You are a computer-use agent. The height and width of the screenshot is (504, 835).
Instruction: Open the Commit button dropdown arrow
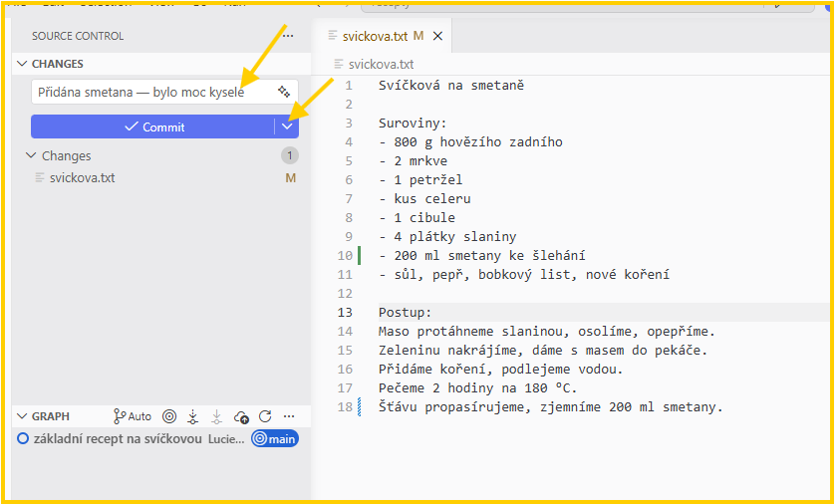pos(287,126)
